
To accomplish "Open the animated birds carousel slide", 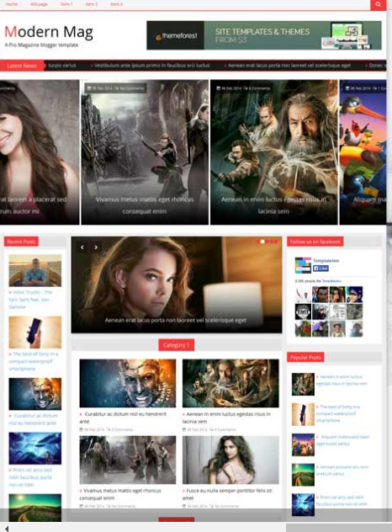I will pos(363,152).
